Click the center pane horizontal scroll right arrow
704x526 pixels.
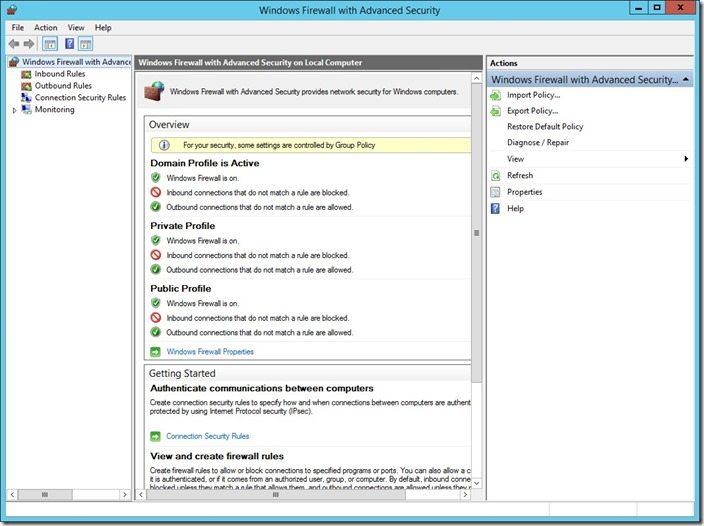pos(465,495)
